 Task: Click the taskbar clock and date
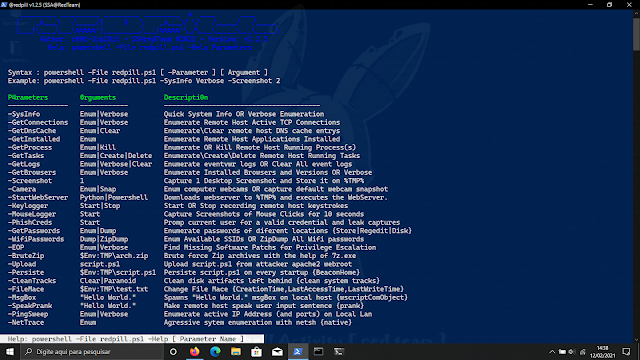tap(602, 351)
